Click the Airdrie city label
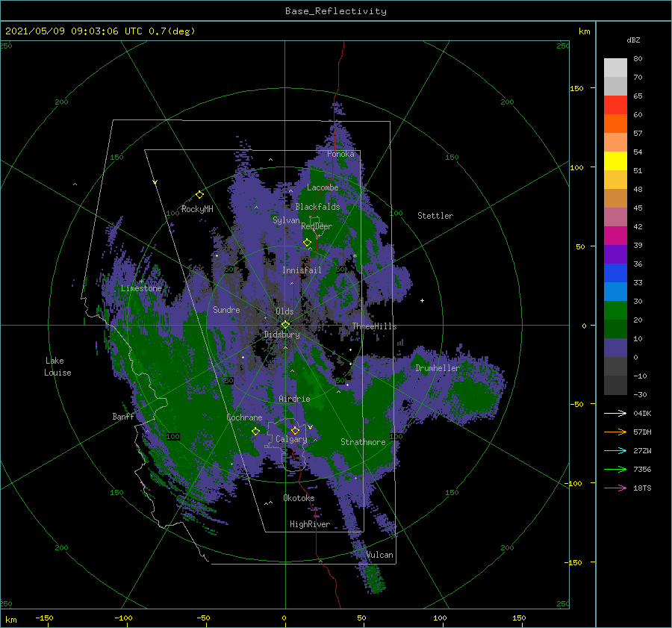This screenshot has height=628, width=672. coord(294,399)
